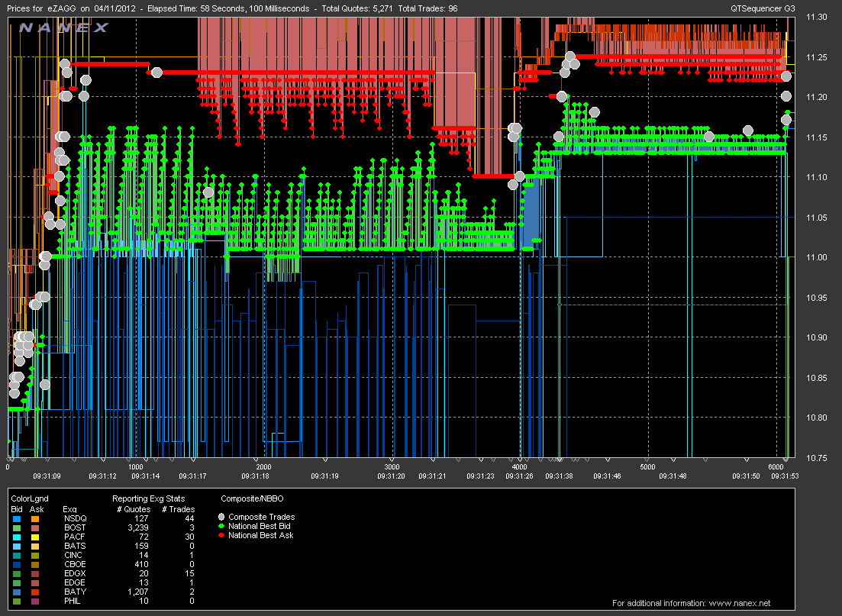Click the 09:31:19 time axis label
Viewport: 842px width, 616px height.
(324, 476)
